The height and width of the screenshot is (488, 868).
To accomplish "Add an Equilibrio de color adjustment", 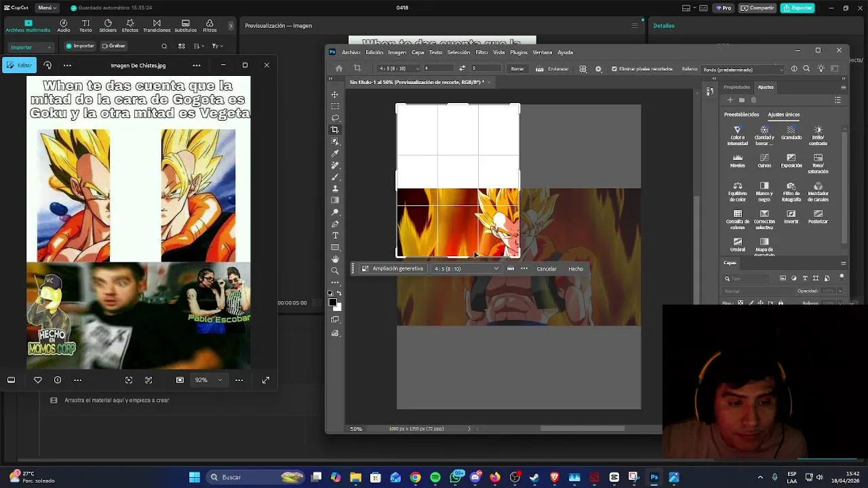I will coord(737,192).
